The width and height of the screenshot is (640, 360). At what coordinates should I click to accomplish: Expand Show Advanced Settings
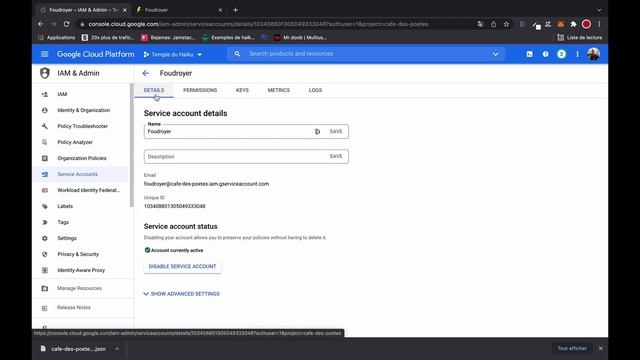(x=182, y=294)
